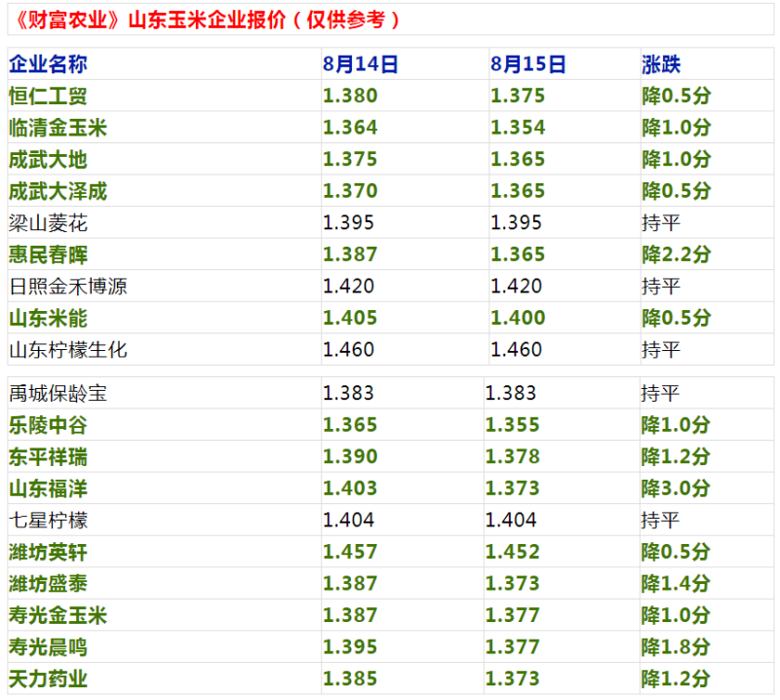Click the 8月14日 column header
This screenshot has height=700, width=780.
(361, 64)
